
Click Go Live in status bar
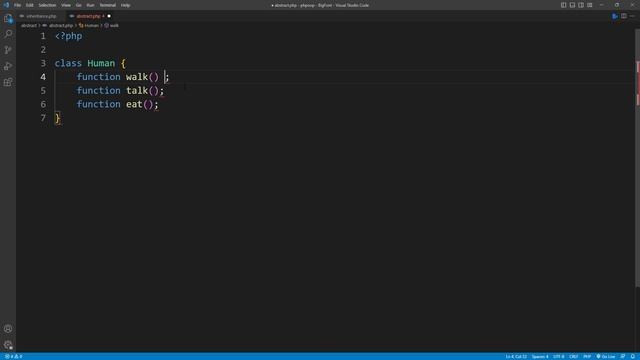(606, 356)
